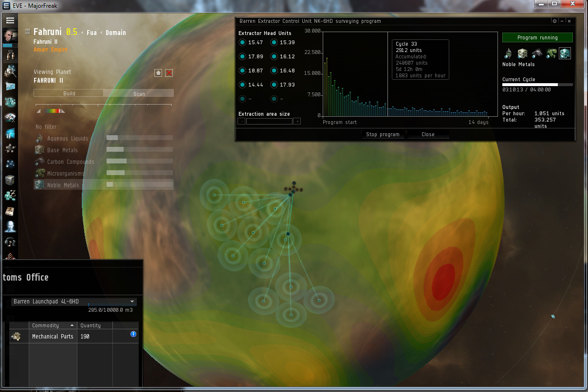
Task: Select Aqueous Liquids icon in surveying program
Action: pos(507,53)
